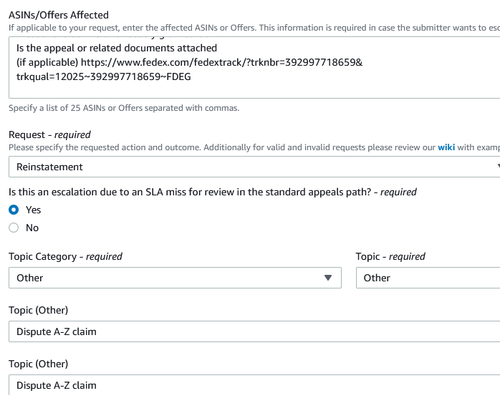Click the first Topic (Other) Dispute A-Z claim field
The width and height of the screenshot is (500, 395).
pyautogui.click(x=254, y=331)
